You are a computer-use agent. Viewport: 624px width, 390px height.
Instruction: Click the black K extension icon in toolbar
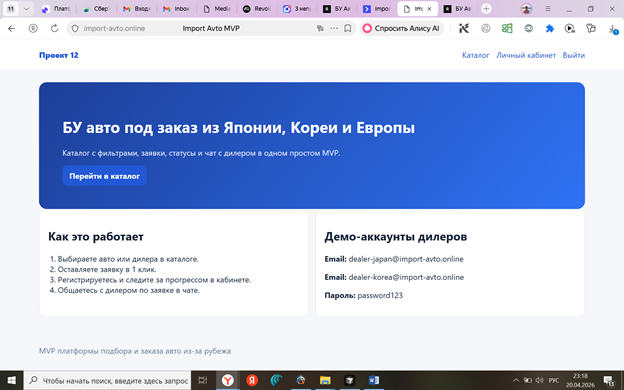[x=464, y=28]
